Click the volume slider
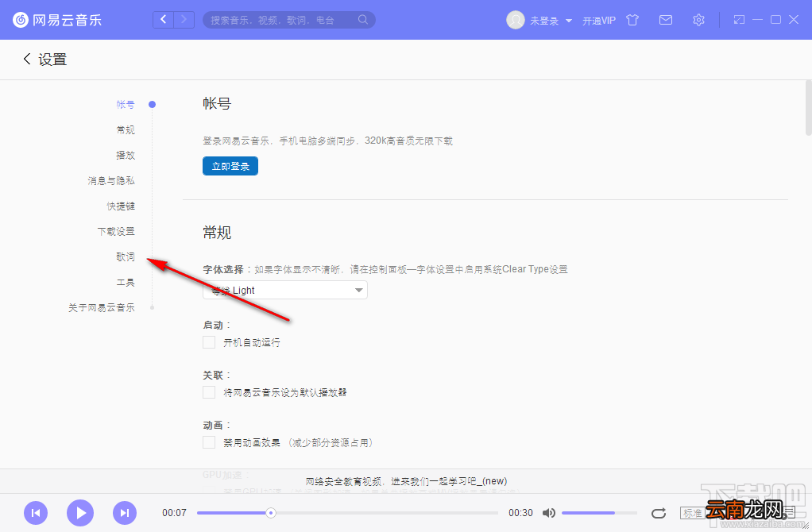The width and height of the screenshot is (812, 532). click(599, 513)
